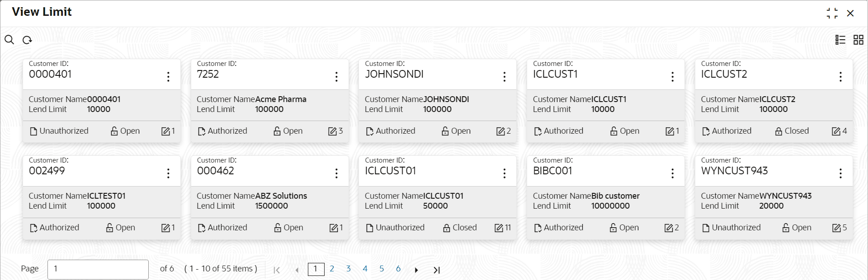Click customer name ABZ Solutions
This screenshot has height=280, width=868.
(281, 196)
